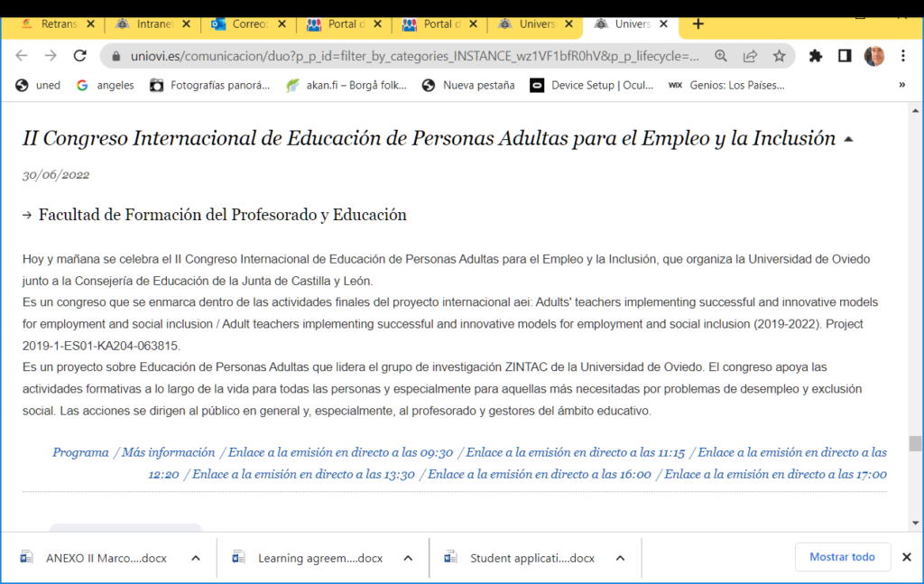
Task: Open the Extensions puzzle icon
Action: (x=816, y=56)
